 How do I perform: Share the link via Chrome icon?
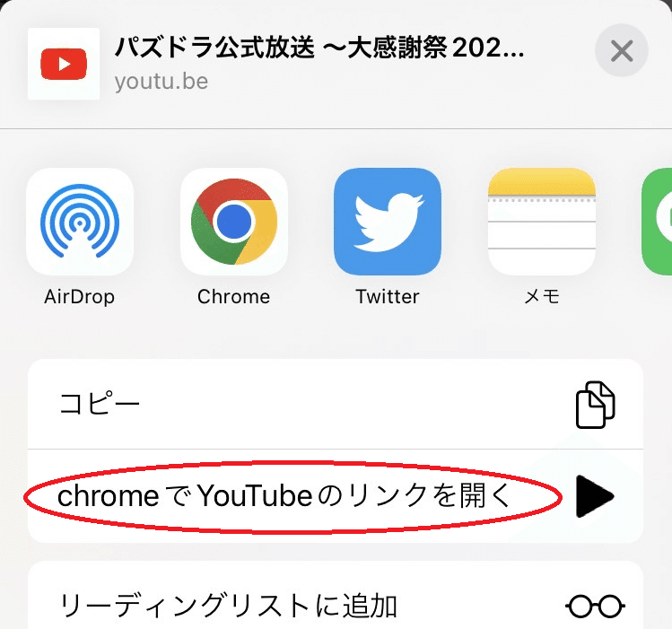pyautogui.click(x=234, y=222)
